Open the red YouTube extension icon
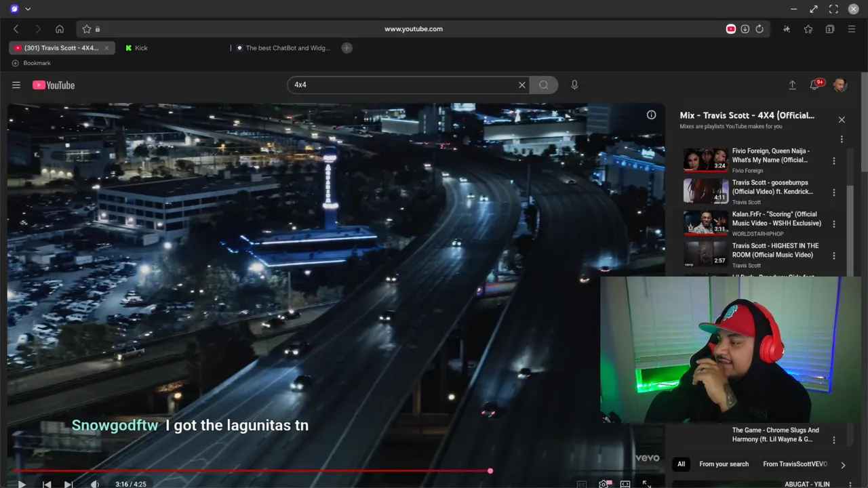 pos(731,29)
